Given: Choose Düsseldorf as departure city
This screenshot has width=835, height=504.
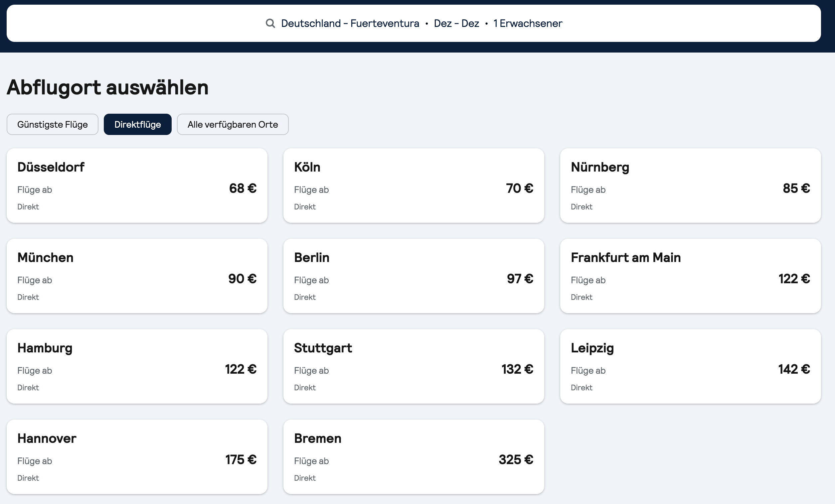Looking at the screenshot, I should (137, 185).
